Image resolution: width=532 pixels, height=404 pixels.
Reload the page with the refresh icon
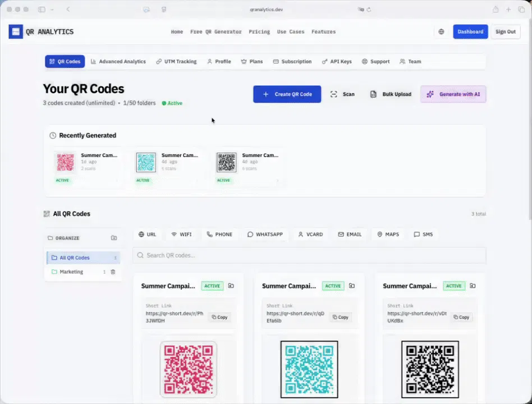[x=369, y=10]
